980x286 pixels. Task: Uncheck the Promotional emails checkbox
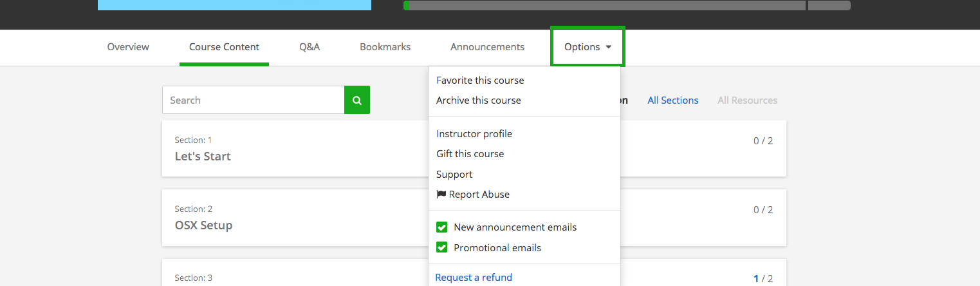(x=442, y=247)
